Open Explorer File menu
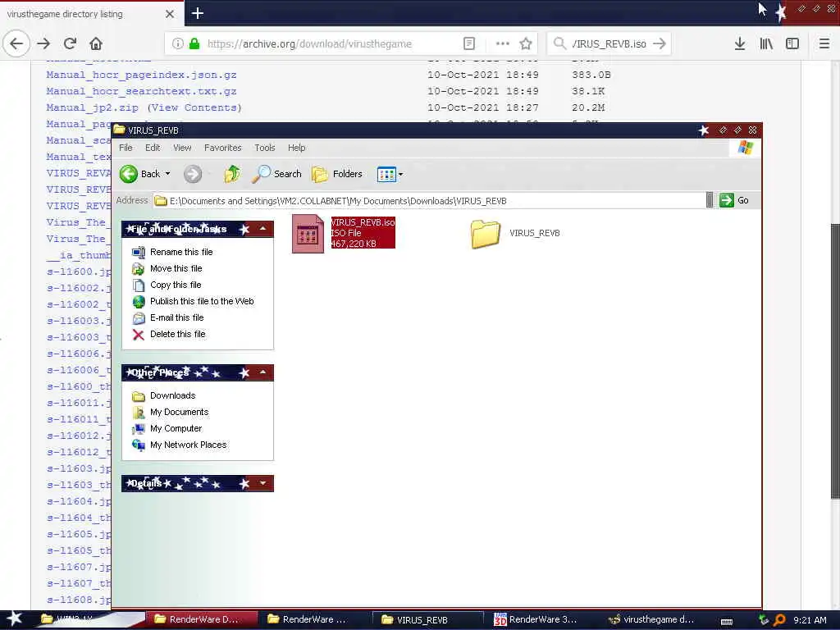The width and height of the screenshot is (840, 630). point(126,148)
